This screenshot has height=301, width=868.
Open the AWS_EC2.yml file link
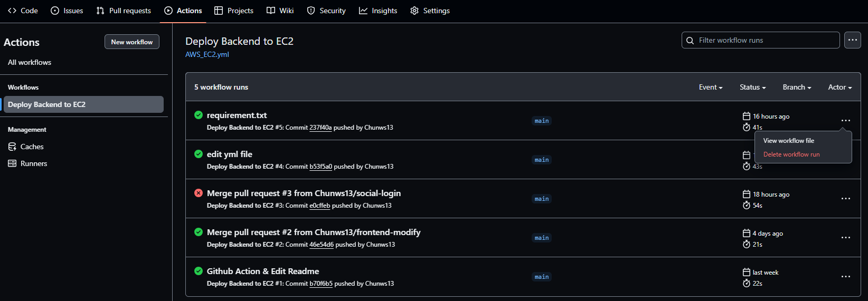(x=207, y=54)
